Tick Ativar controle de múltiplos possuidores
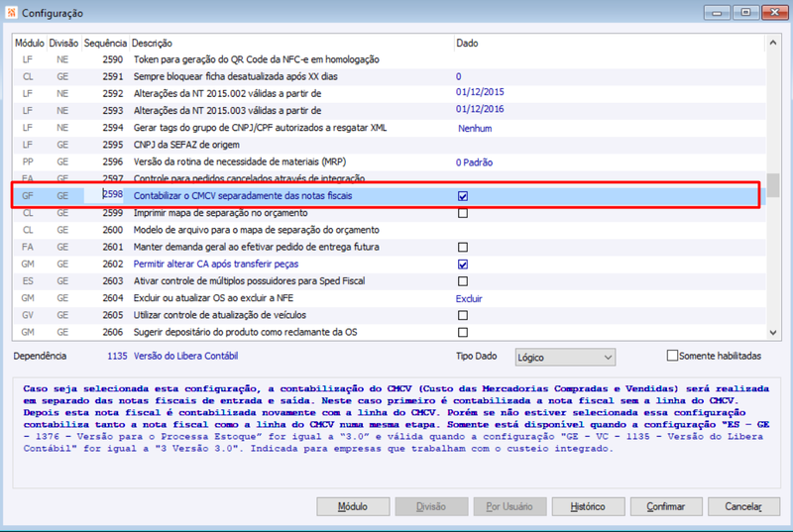The width and height of the screenshot is (793, 532). pos(463,281)
